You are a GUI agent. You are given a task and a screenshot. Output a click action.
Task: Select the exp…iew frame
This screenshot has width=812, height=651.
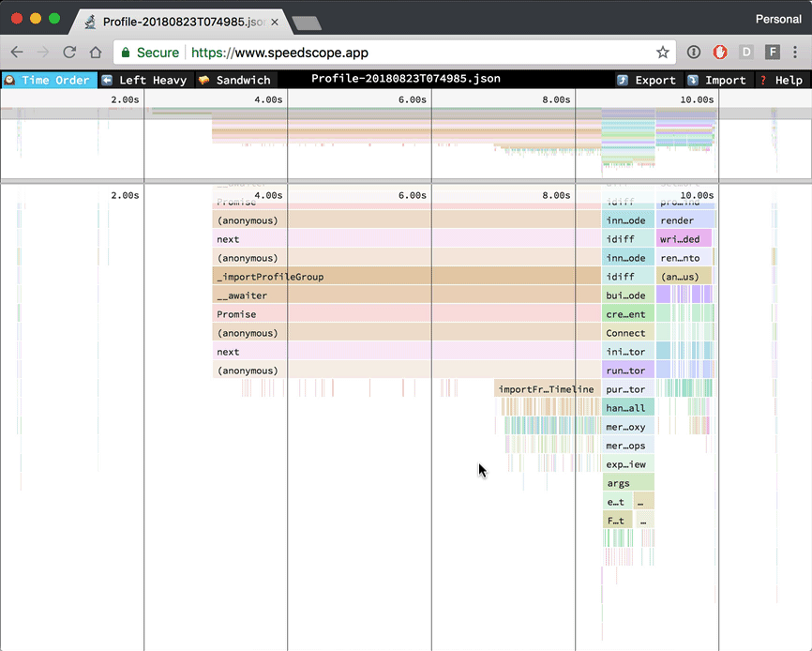[627, 464]
